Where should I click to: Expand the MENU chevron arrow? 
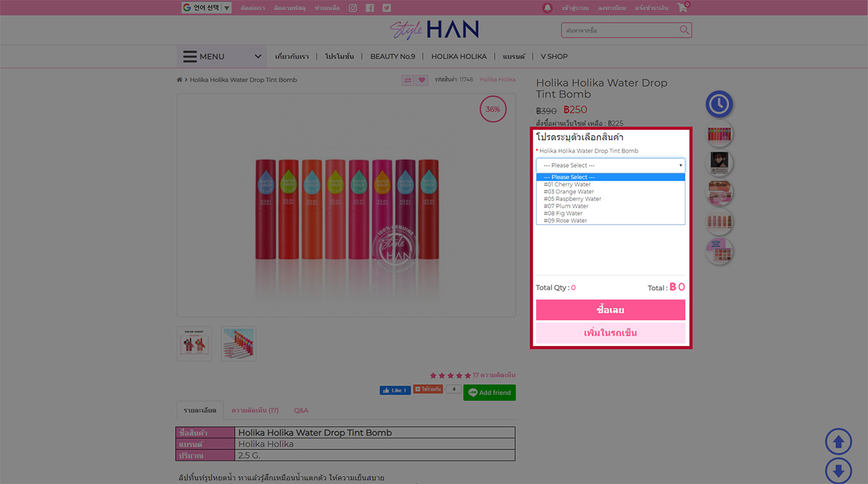click(x=258, y=56)
